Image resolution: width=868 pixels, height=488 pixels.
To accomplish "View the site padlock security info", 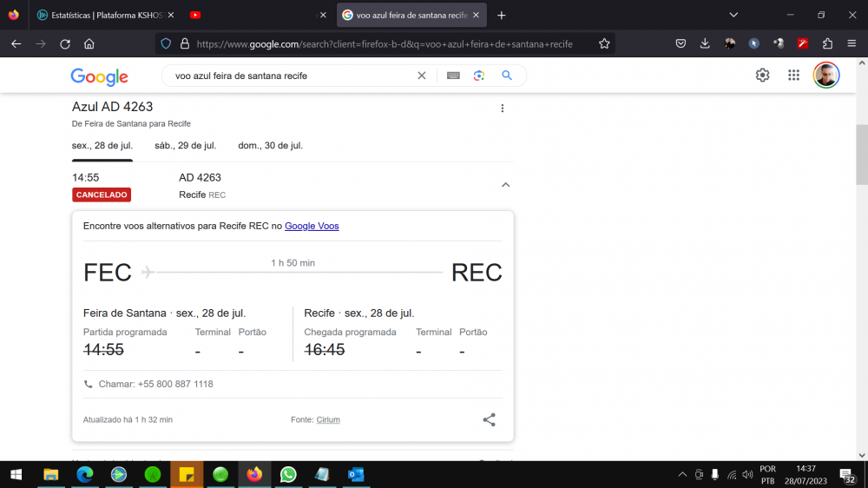I will pos(185,43).
